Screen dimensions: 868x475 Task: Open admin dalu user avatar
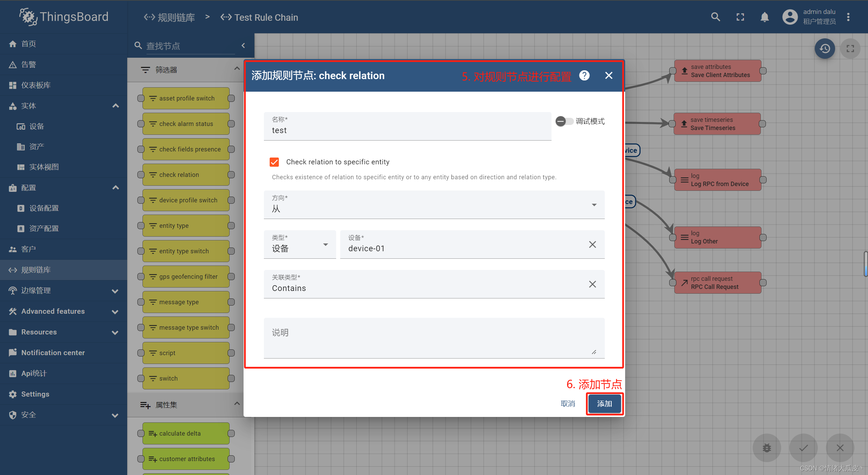point(790,17)
